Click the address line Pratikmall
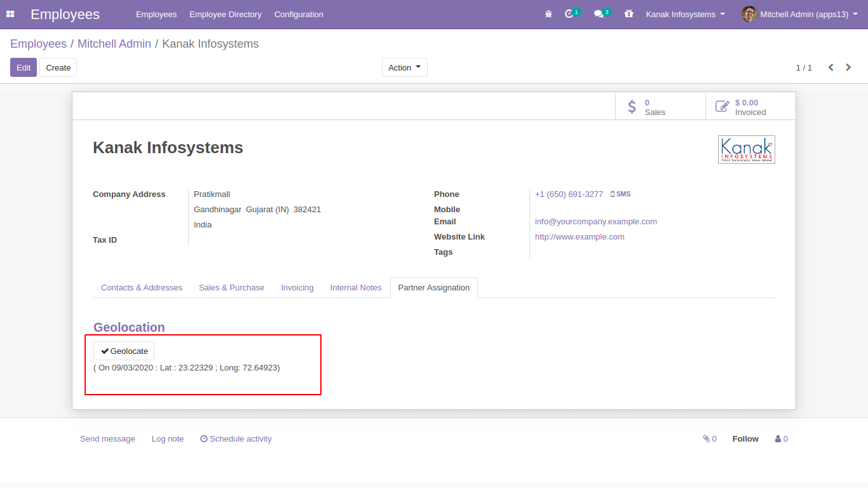 point(212,194)
